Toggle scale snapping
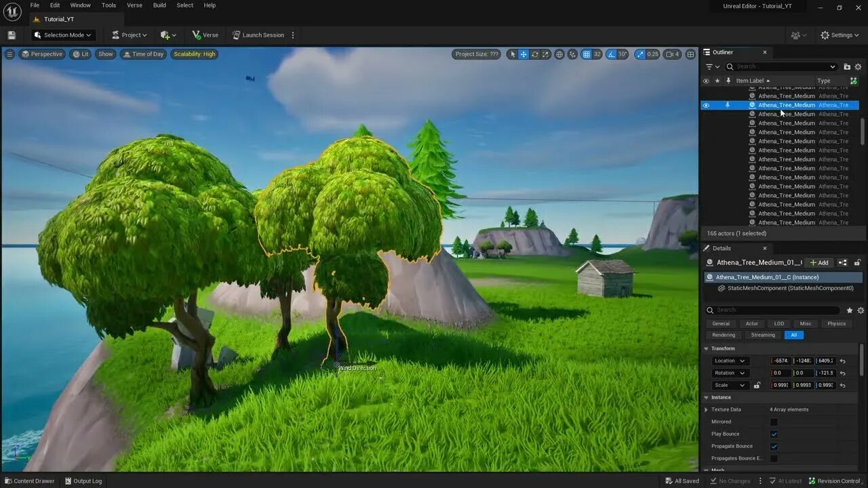This screenshot has height=488, width=868. tap(640, 54)
